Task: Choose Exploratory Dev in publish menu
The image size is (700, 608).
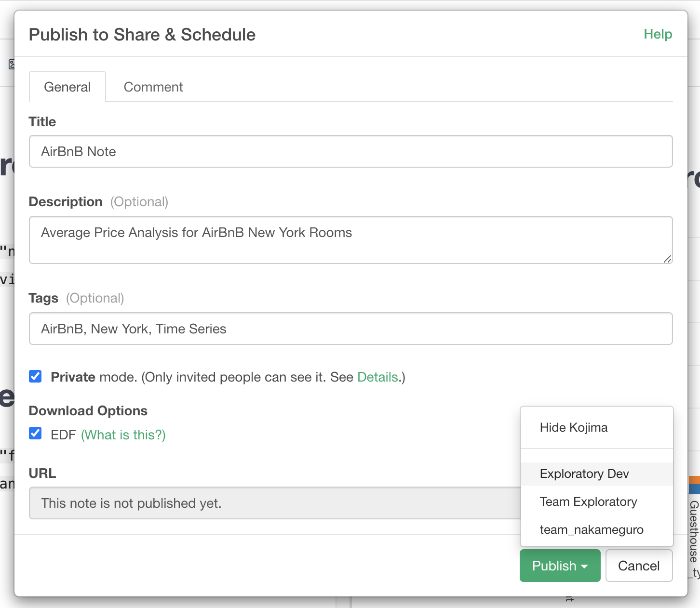Action: (x=584, y=474)
